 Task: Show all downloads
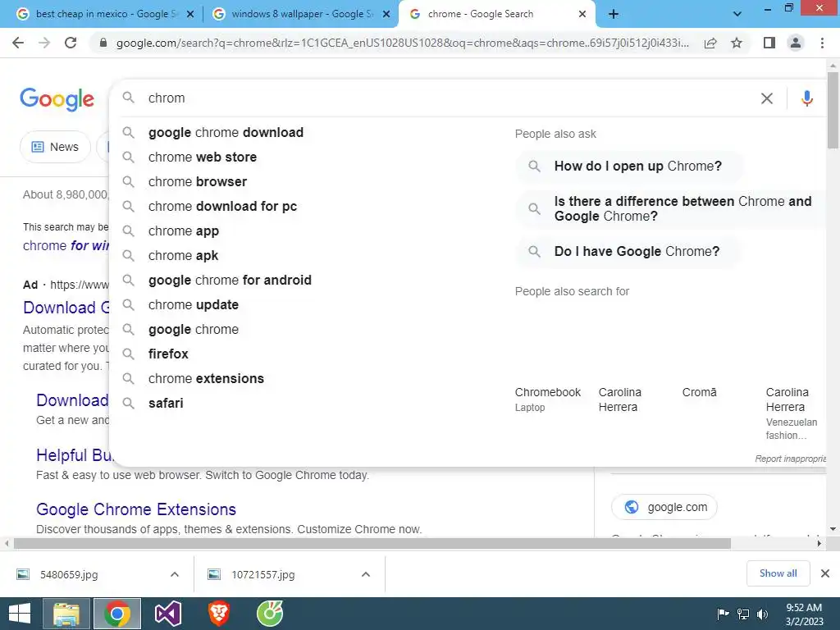778,573
